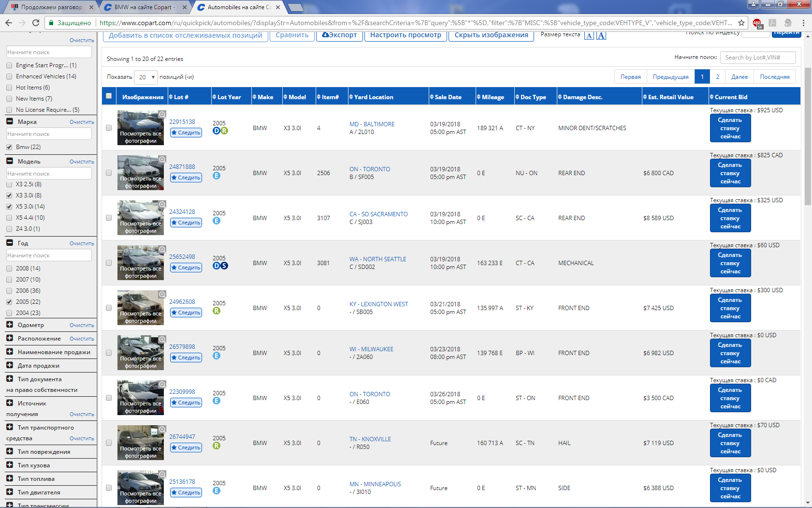Uncheck the X5 3.0i (14) model filter
The height and width of the screenshot is (508, 812).
[x=9, y=207]
